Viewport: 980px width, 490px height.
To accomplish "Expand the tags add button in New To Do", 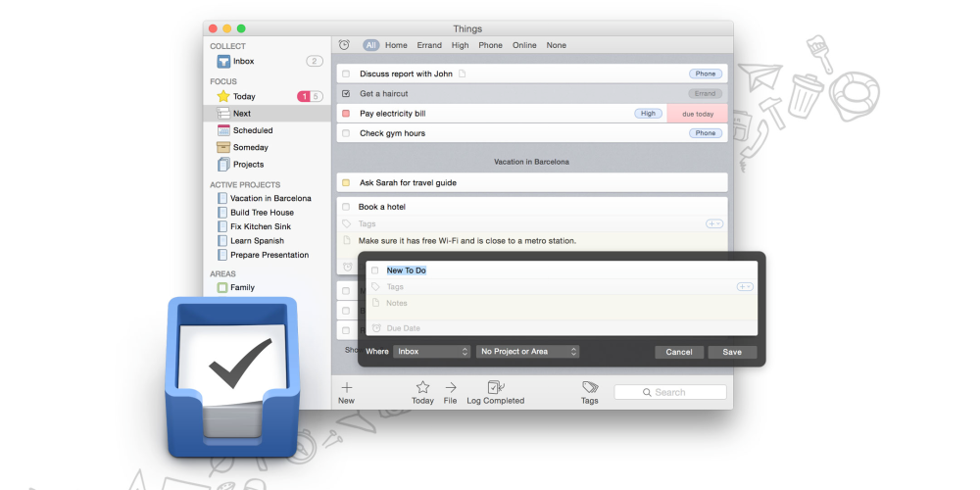I will pos(745,287).
